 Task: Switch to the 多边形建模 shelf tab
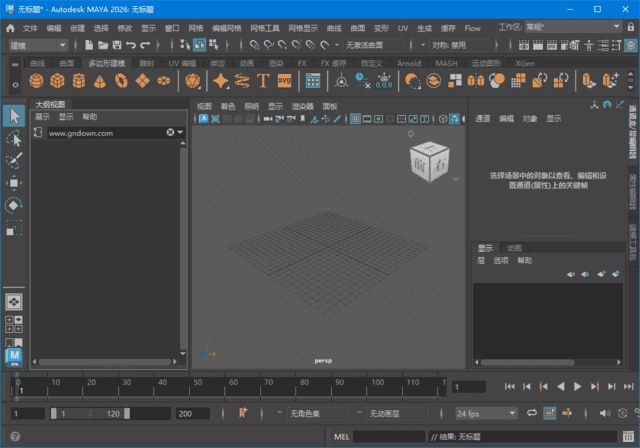click(106, 63)
